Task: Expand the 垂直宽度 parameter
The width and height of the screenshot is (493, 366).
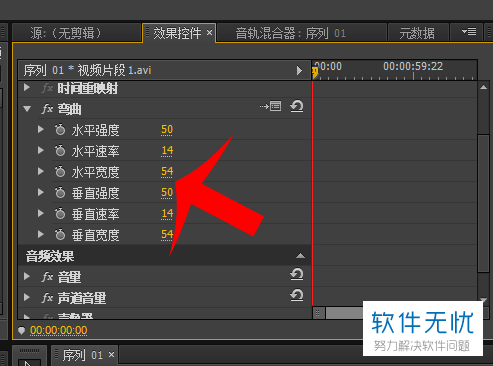Action: click(41, 234)
